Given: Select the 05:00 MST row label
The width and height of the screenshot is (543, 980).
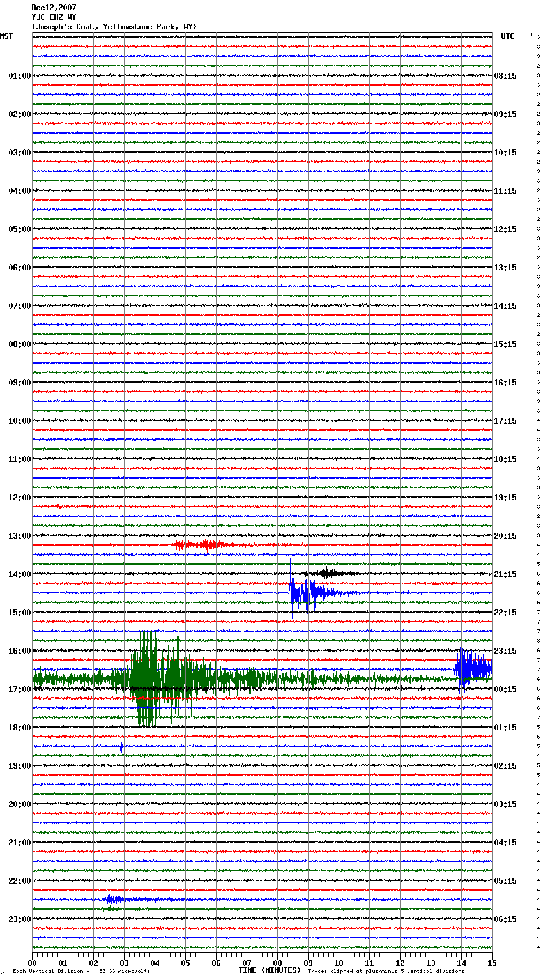Looking at the screenshot, I should pyautogui.click(x=20, y=229).
